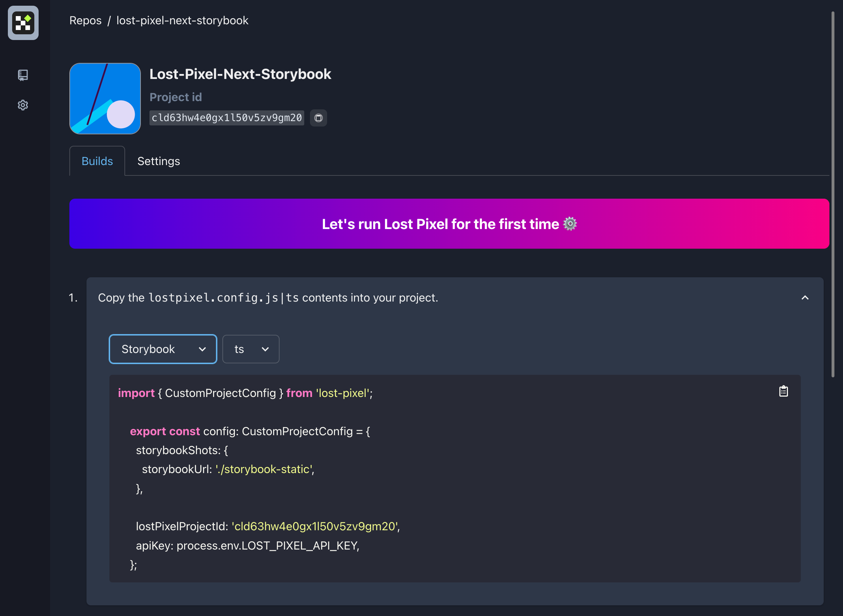Open the settings gear in sidebar

click(x=23, y=105)
